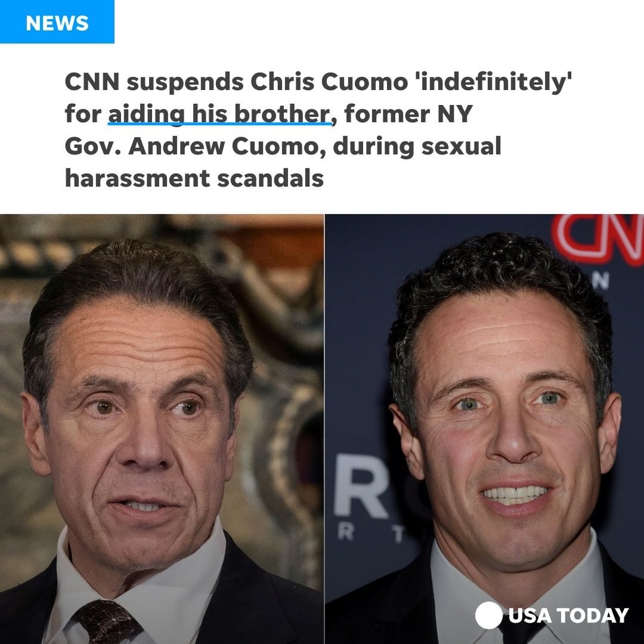644x644 pixels.
Task: Click the red CNN logo in the backdrop
Action: point(599,239)
